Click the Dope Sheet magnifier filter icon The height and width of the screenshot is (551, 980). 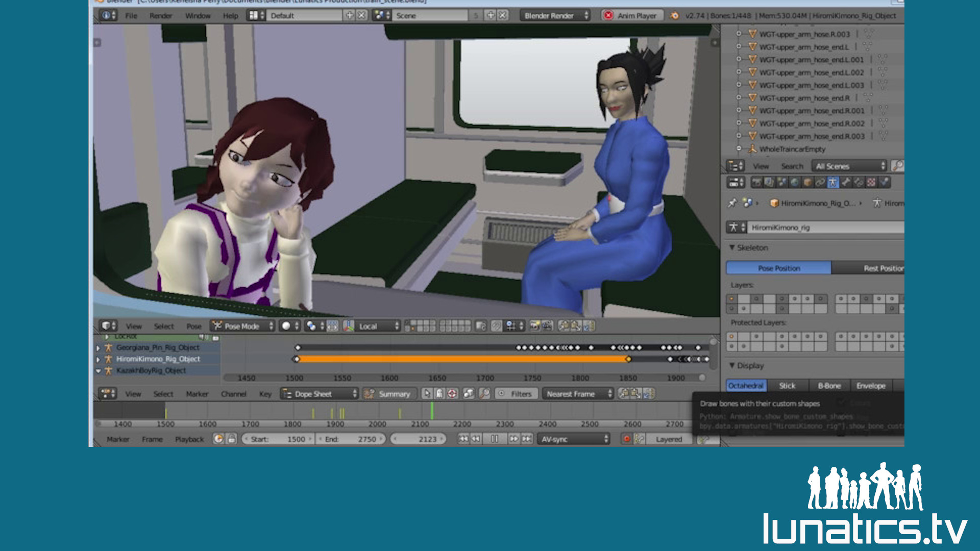[x=484, y=394]
